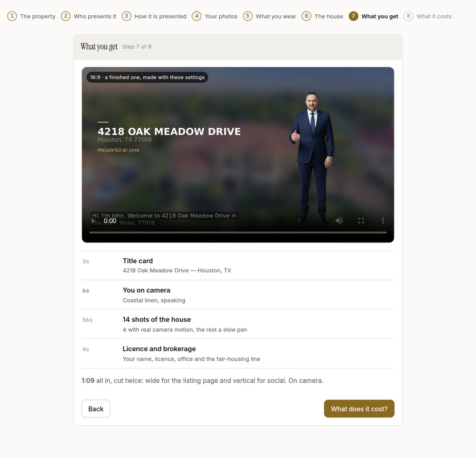Viewport: 476px width, 458px height.
Task: Click the fair-housing line description text
Action: pyautogui.click(x=191, y=359)
